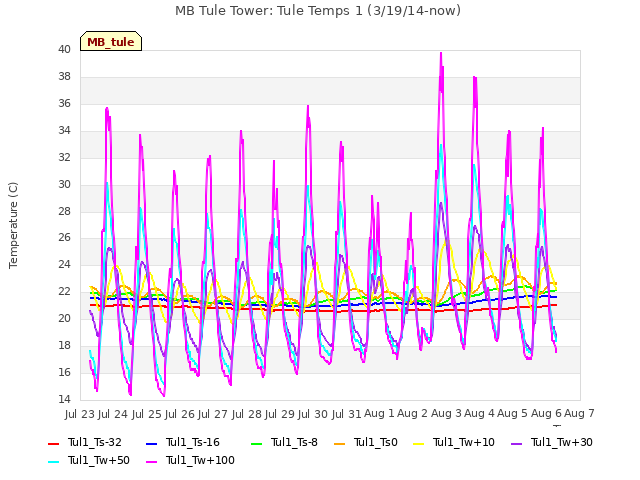The image size is (640, 480).
Task: Select the Tul1_Ts-32 legend label
Action: click(95, 442)
